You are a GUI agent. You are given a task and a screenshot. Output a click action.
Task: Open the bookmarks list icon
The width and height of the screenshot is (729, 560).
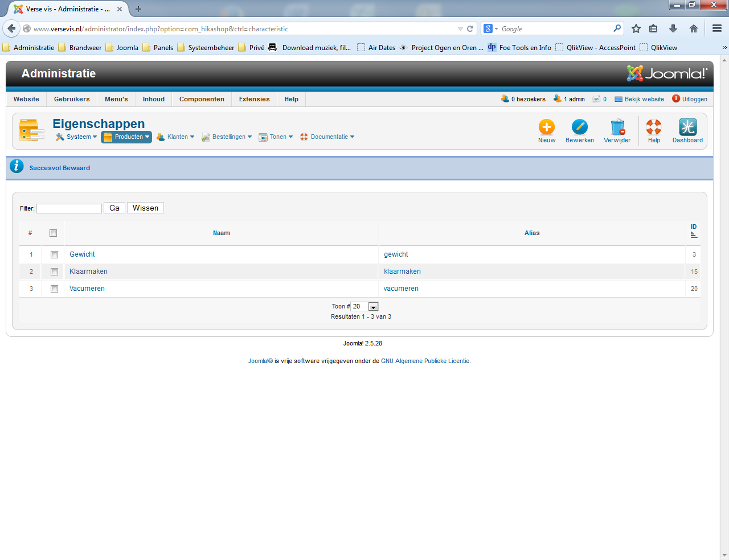(x=653, y=28)
